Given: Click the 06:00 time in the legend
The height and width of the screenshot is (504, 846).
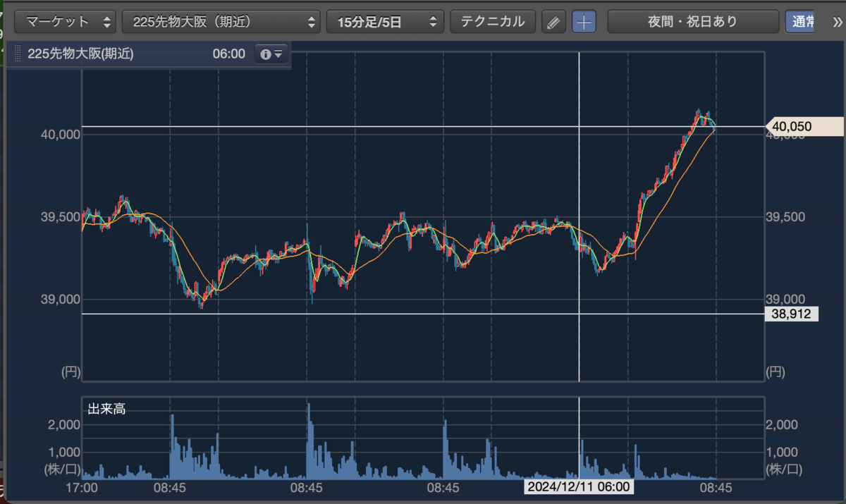Looking at the screenshot, I should [x=229, y=54].
